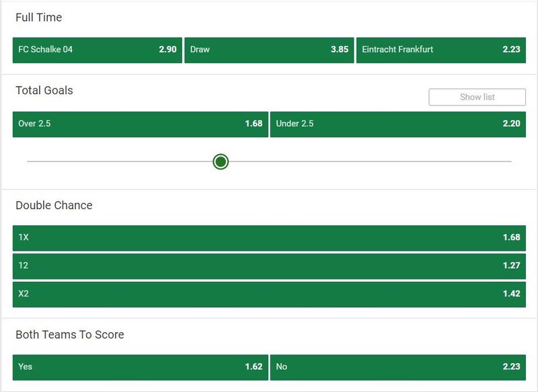This screenshot has width=538, height=392.
Task: Select Double Chance 1X at 1.68
Action: (x=269, y=238)
